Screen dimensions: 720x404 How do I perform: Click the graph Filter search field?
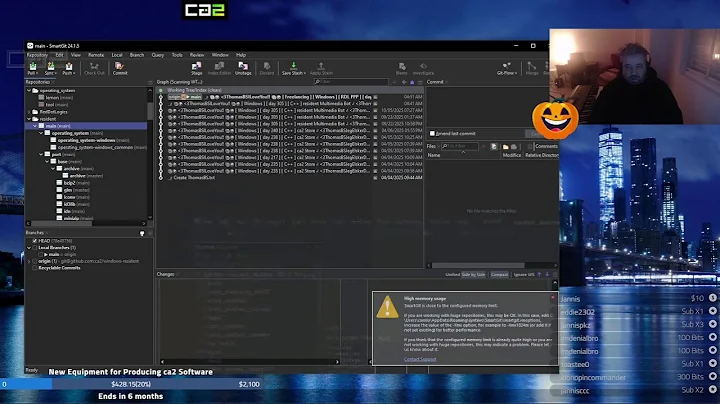pyautogui.click(x=351, y=82)
